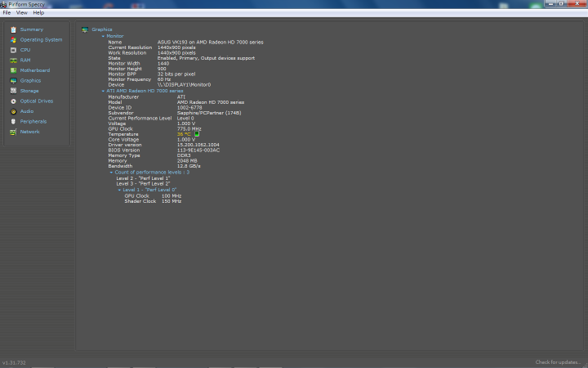
Task: Open the Summary section
Action: [32, 29]
